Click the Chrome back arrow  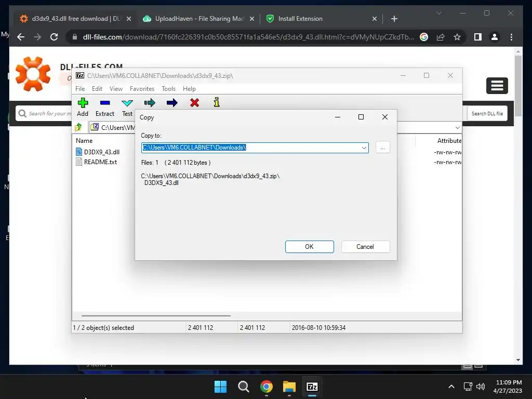tap(21, 37)
